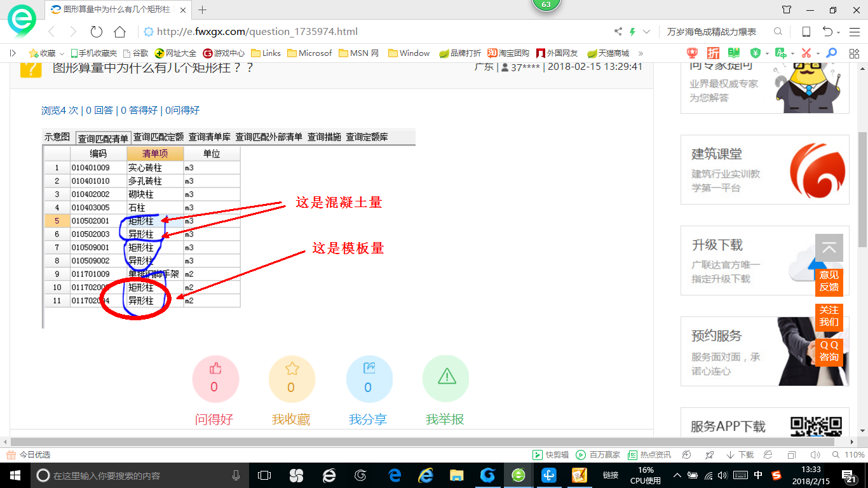The height and width of the screenshot is (488, 868).
Task: Select the 查询措施 tab
Action: tap(324, 137)
